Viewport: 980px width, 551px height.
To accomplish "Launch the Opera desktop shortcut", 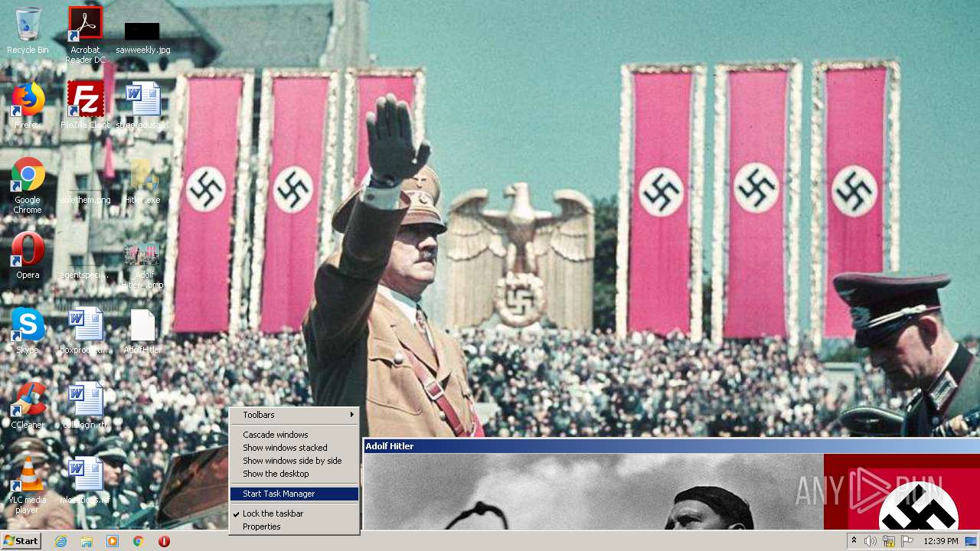I will (28, 256).
